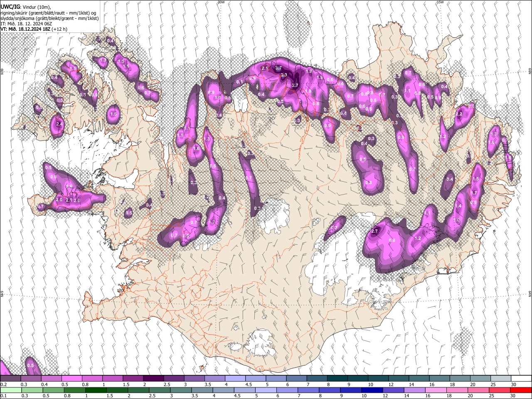Select lower-row swatch between 2.5 and 3
This screenshot has height=399, width=532.
[x=160, y=390]
